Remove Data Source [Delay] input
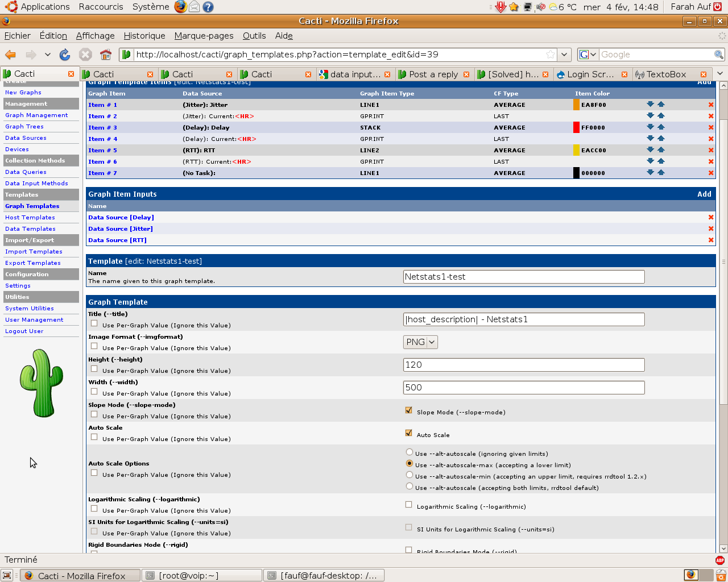This screenshot has width=728, height=582. (x=711, y=217)
